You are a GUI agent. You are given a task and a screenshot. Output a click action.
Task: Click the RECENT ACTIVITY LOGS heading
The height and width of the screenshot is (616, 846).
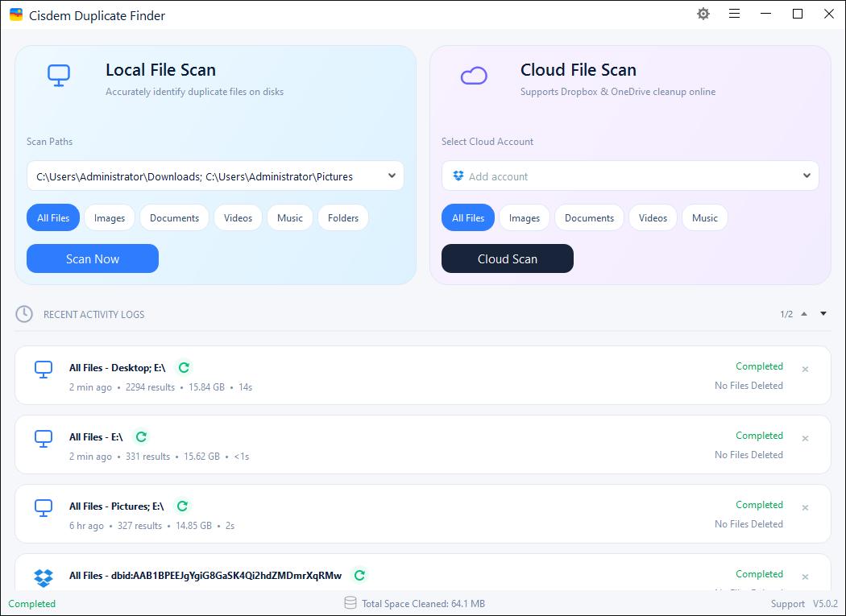pos(94,315)
